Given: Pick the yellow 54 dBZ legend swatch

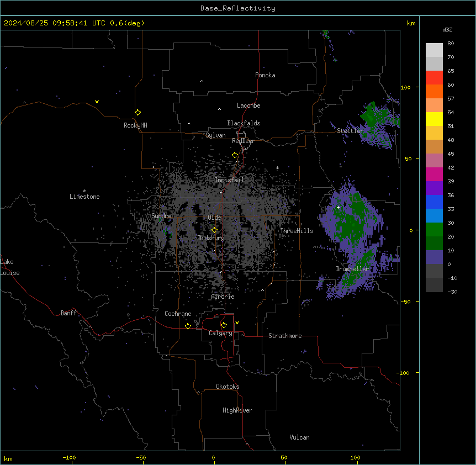Looking at the screenshot, I should (434, 119).
